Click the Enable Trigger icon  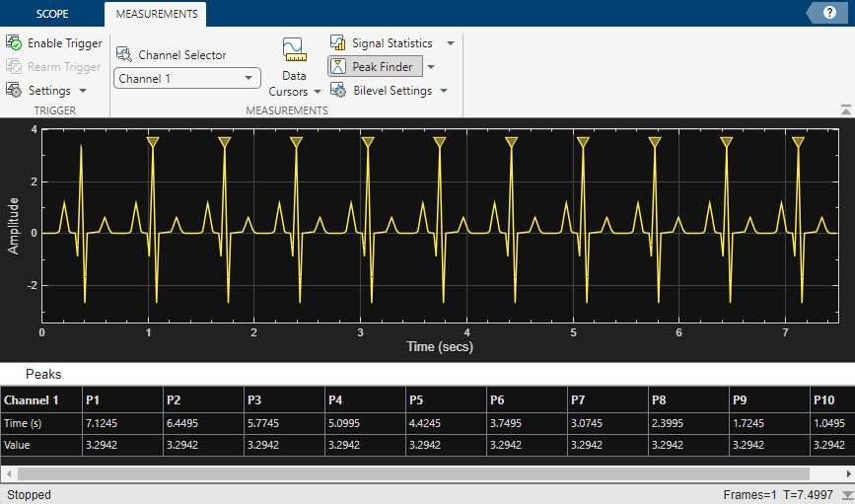point(14,43)
